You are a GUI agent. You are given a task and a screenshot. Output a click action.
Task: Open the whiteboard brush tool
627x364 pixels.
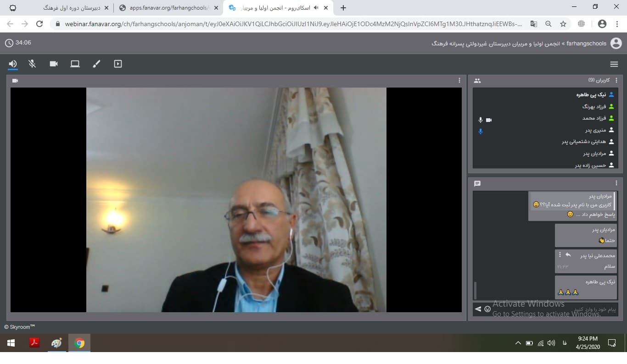point(96,64)
